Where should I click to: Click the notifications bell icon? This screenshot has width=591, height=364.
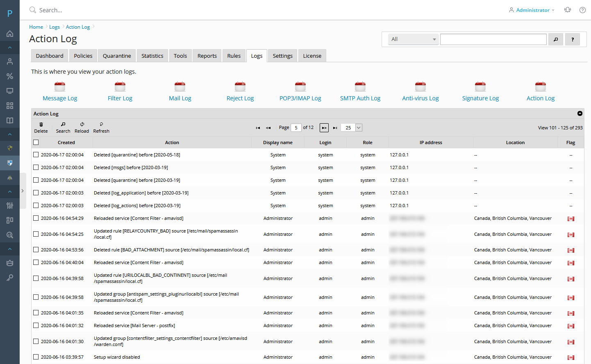(567, 10)
